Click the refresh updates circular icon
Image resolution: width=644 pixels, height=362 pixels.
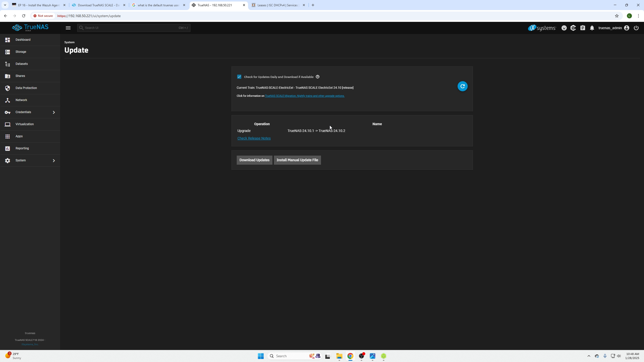(462, 86)
